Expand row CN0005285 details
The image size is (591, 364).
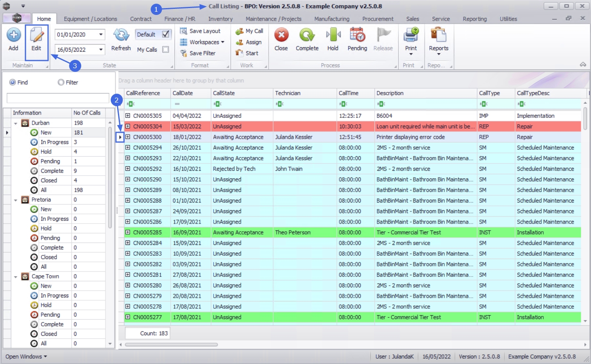[128, 232]
